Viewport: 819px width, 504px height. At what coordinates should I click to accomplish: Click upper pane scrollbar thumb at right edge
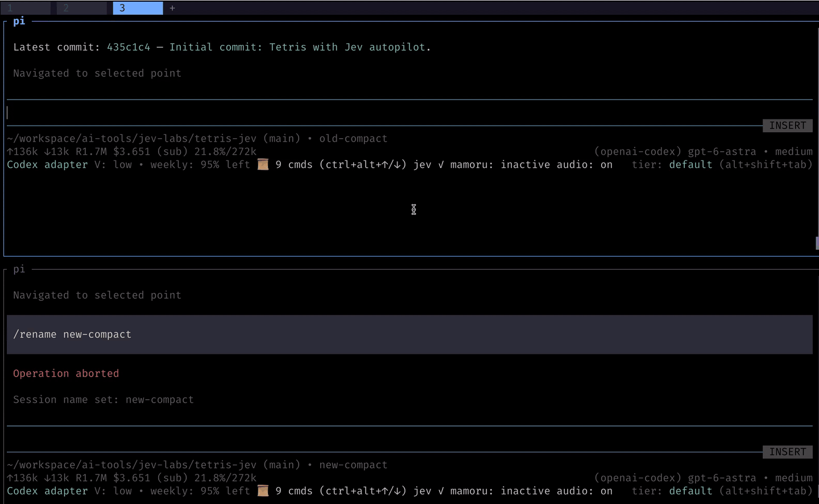817,243
